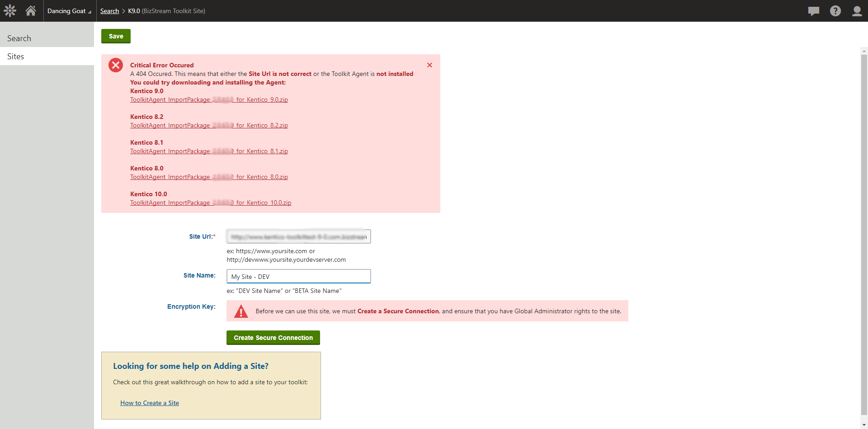Click scrollbar down arrow
Screen dimensions: 868x429
[x=864, y=425]
